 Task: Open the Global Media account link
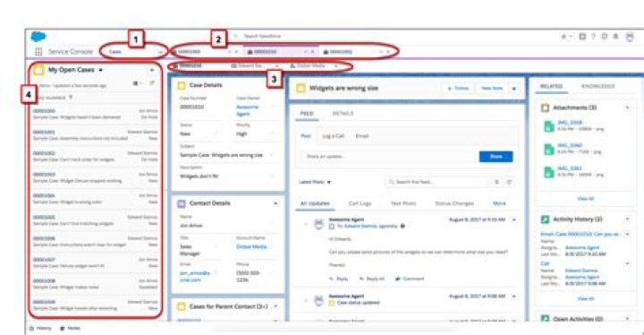coord(251,247)
